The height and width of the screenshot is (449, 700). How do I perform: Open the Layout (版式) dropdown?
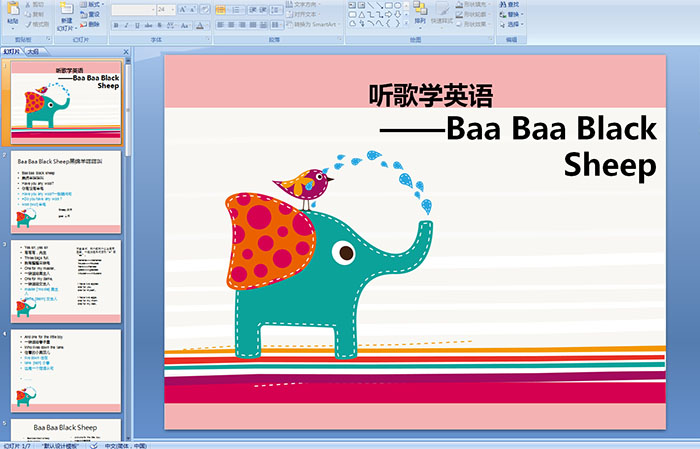[92, 4]
